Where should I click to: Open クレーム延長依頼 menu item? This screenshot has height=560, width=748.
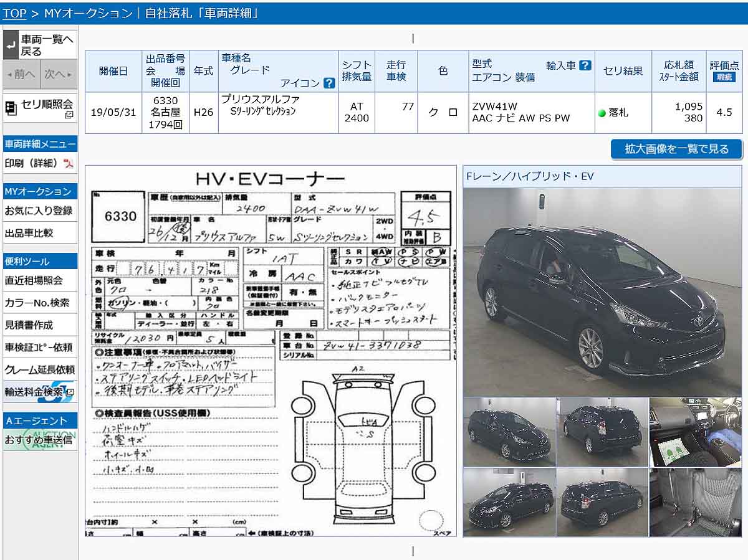coord(40,369)
